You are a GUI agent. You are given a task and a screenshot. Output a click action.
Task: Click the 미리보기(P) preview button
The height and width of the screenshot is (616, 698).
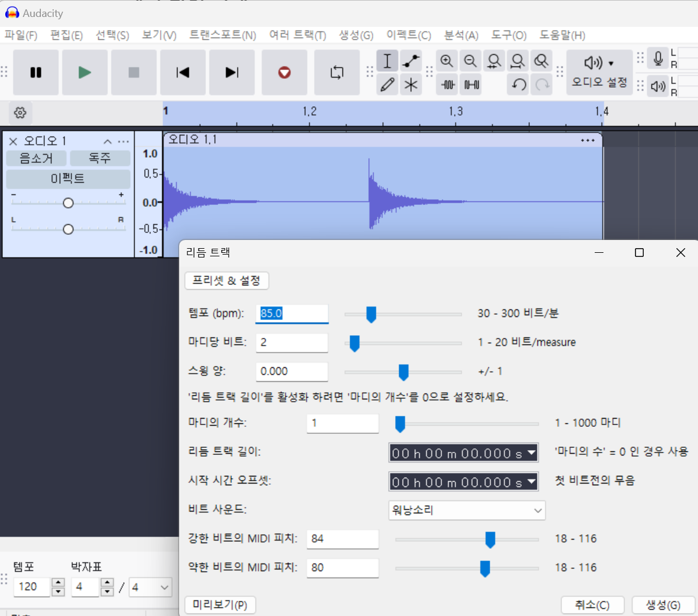(220, 605)
